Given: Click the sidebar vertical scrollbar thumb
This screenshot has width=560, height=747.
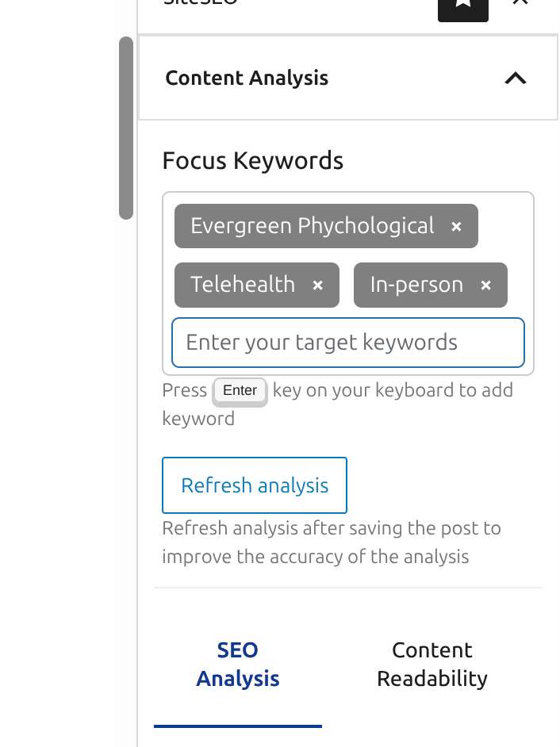Looking at the screenshot, I should point(126,127).
